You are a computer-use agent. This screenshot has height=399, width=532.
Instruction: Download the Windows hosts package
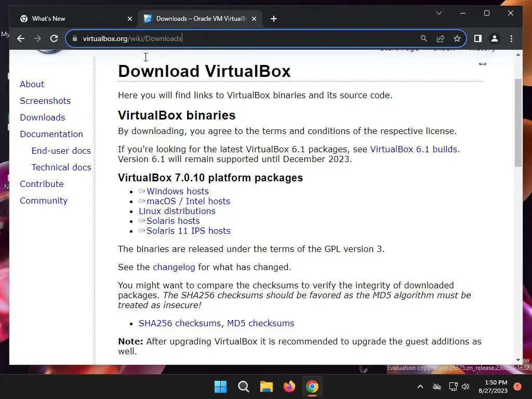tap(178, 191)
